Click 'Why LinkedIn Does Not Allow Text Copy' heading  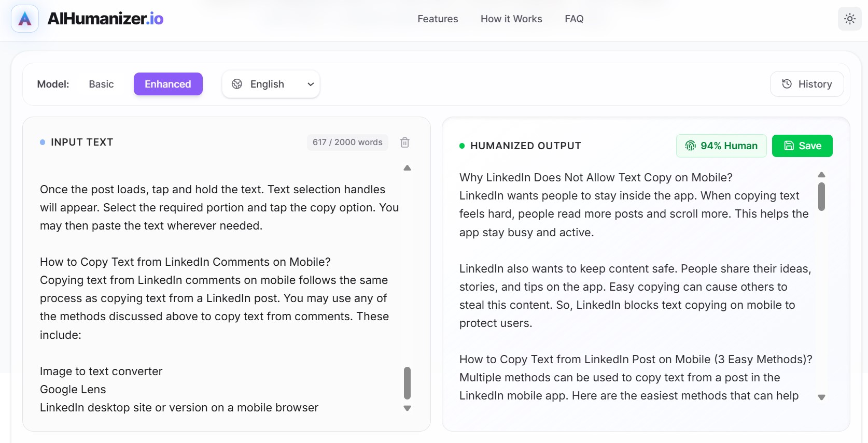(x=596, y=178)
